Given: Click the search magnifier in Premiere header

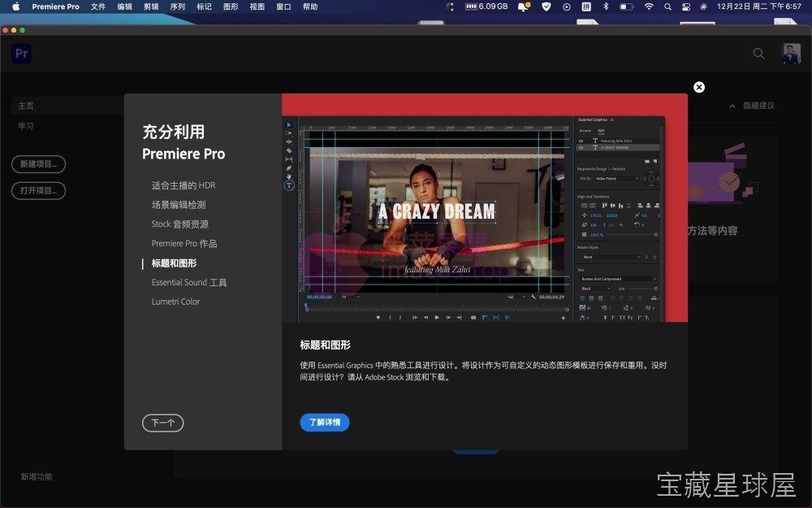Looking at the screenshot, I should pos(758,54).
